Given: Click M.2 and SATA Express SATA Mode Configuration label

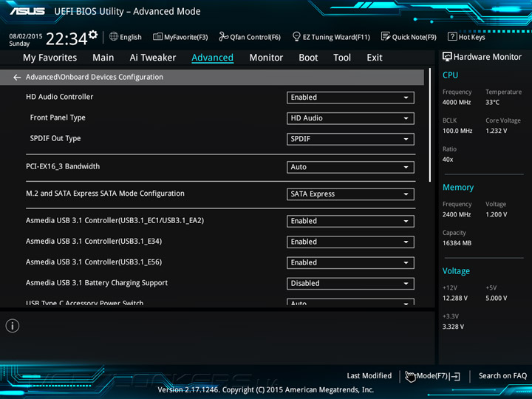Looking at the screenshot, I should click(105, 194).
